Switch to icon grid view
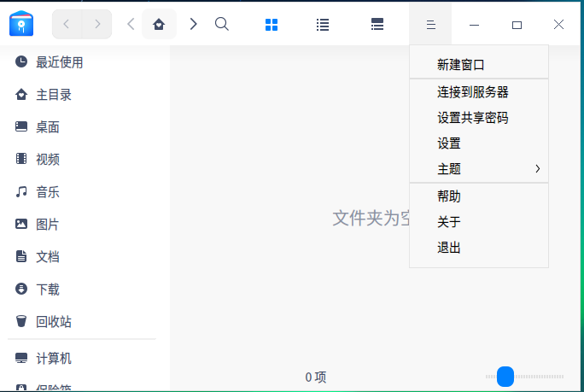The image size is (584, 392). point(272,25)
